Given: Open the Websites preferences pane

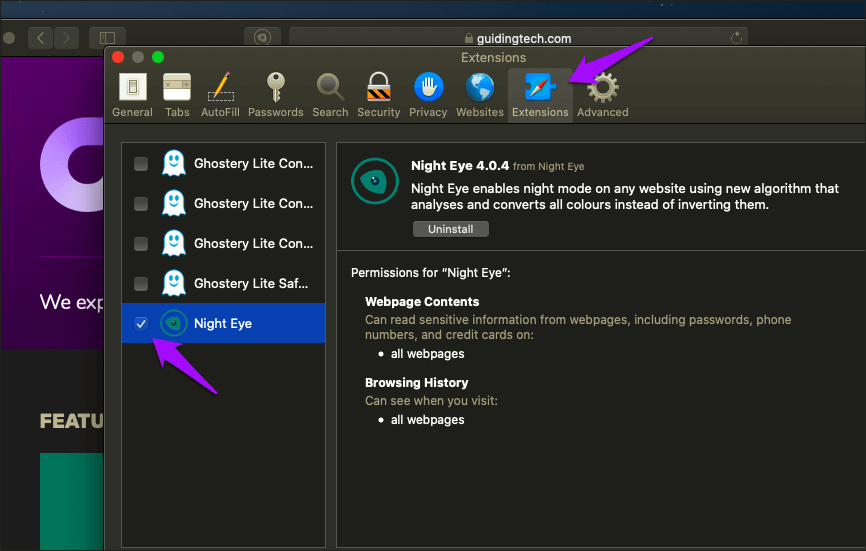Looking at the screenshot, I should tap(480, 95).
